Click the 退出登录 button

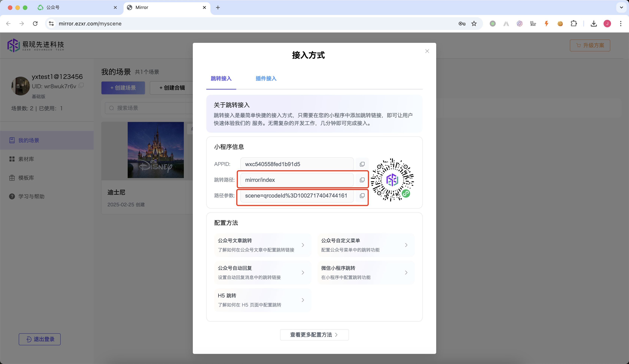(40, 339)
